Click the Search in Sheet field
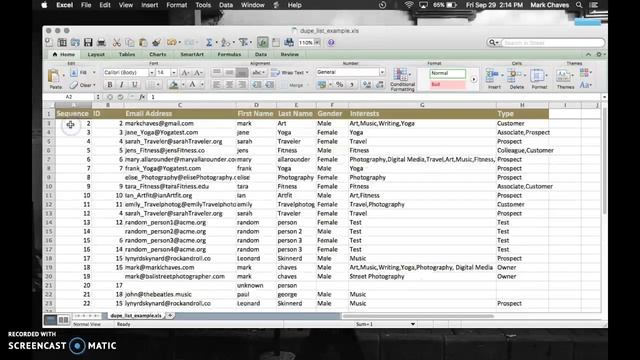Image resolution: width=640 pixels, height=360 pixels. tap(552, 42)
